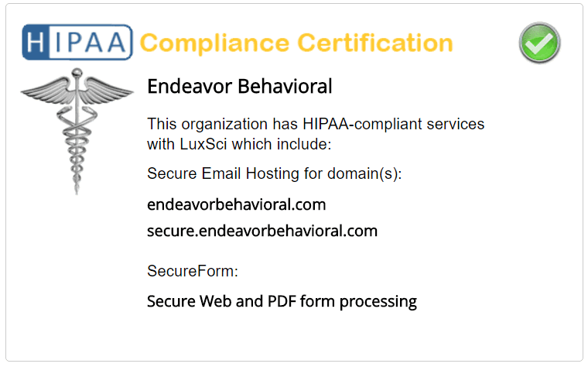Select the Endeavor Behavioral organization name
Screen dimensions: 588x367
[239, 85]
